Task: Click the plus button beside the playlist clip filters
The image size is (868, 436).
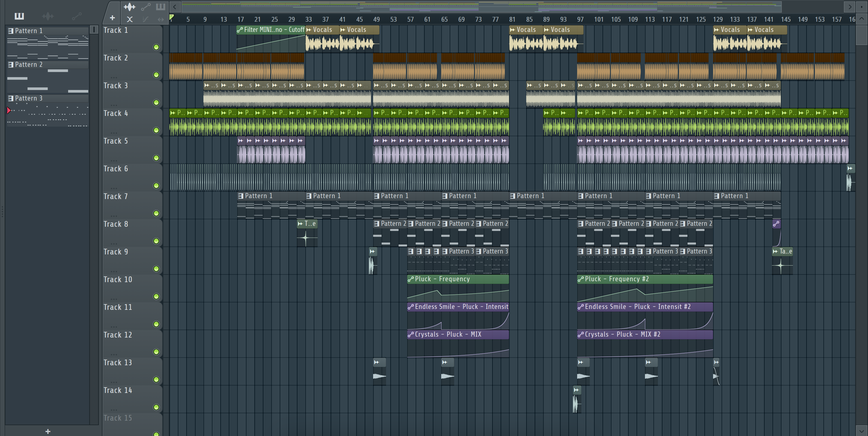Action: pos(112,17)
